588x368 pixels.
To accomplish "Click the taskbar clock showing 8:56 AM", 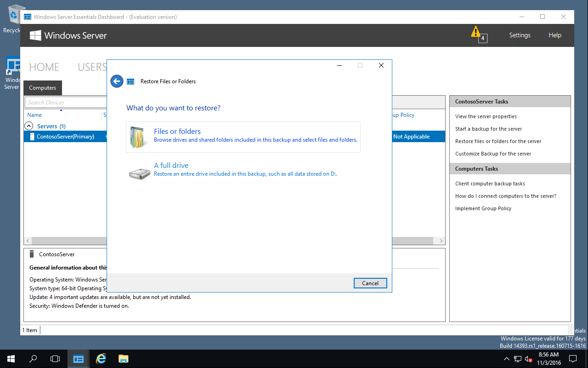I will (x=548, y=359).
